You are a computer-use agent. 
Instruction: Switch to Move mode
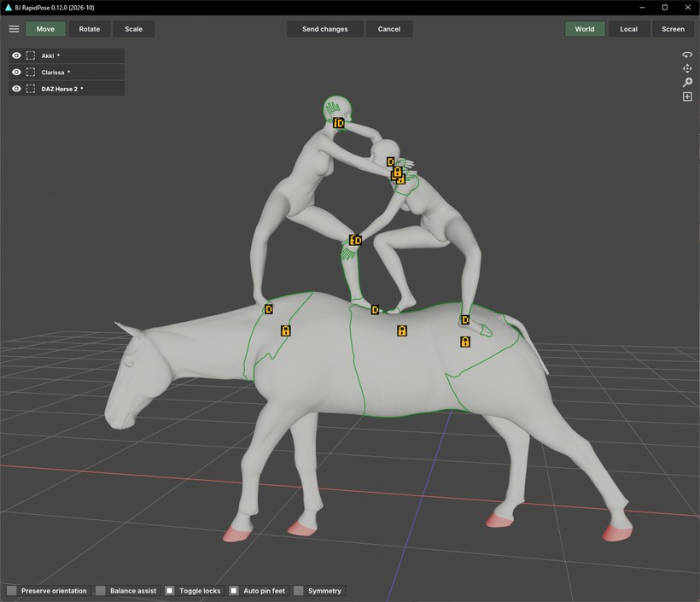[x=45, y=29]
